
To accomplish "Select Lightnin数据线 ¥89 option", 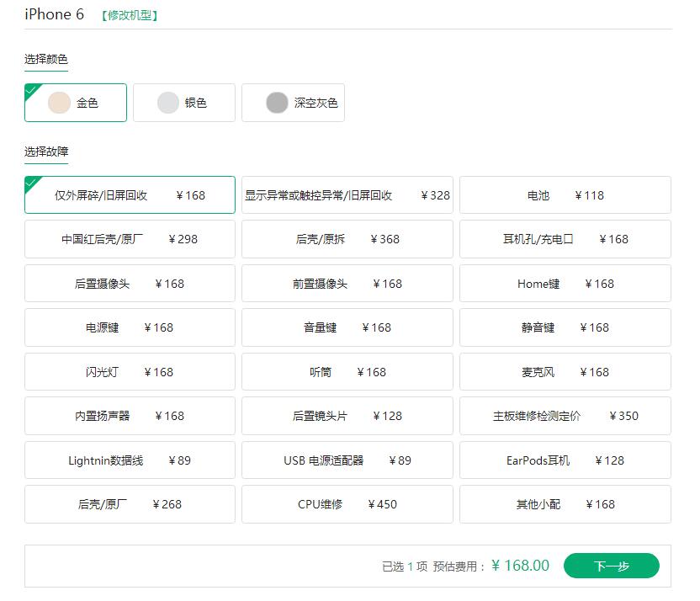I will (130, 460).
